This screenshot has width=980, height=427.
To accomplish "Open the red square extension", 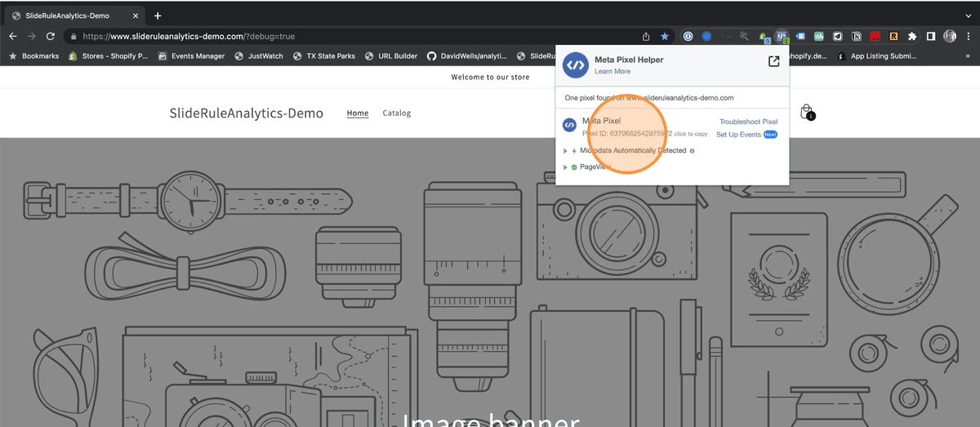I will pos(875,36).
